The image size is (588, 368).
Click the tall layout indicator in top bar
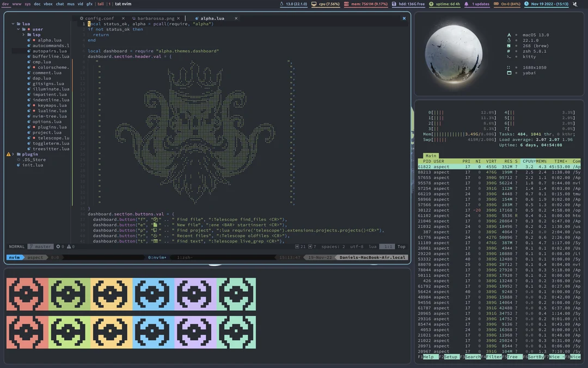(101, 4)
